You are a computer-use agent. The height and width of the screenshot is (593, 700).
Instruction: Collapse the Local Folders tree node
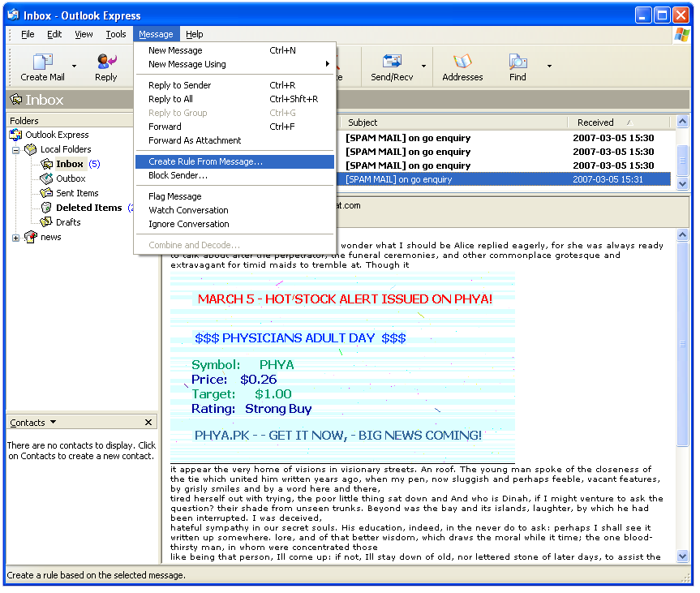point(15,150)
